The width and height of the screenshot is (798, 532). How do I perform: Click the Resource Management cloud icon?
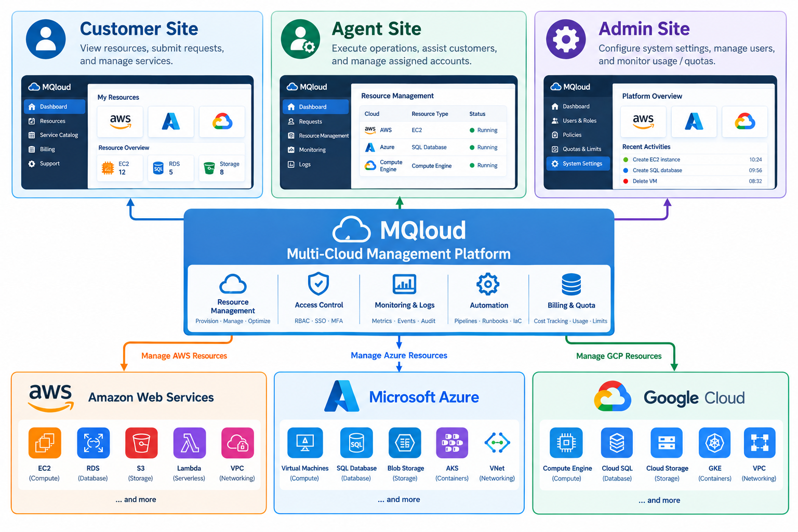tap(233, 284)
